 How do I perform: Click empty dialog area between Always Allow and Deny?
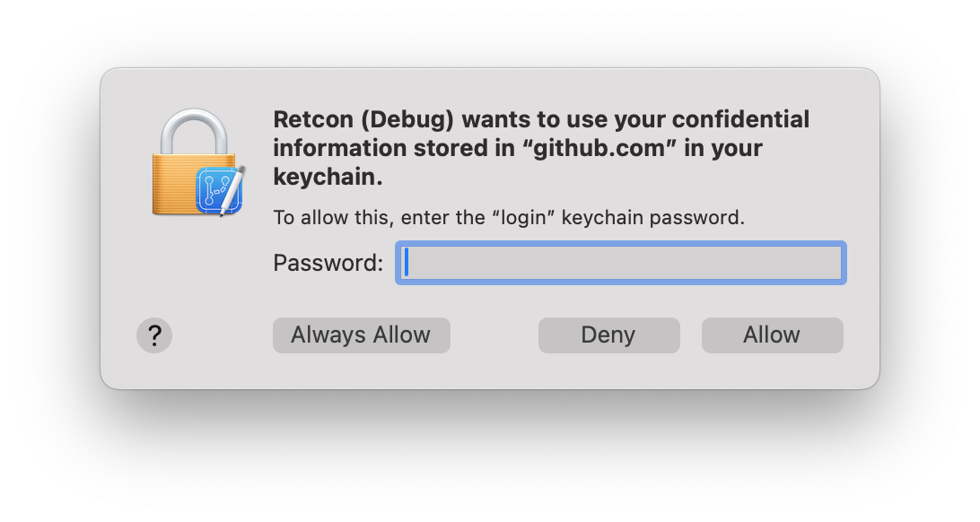point(494,335)
